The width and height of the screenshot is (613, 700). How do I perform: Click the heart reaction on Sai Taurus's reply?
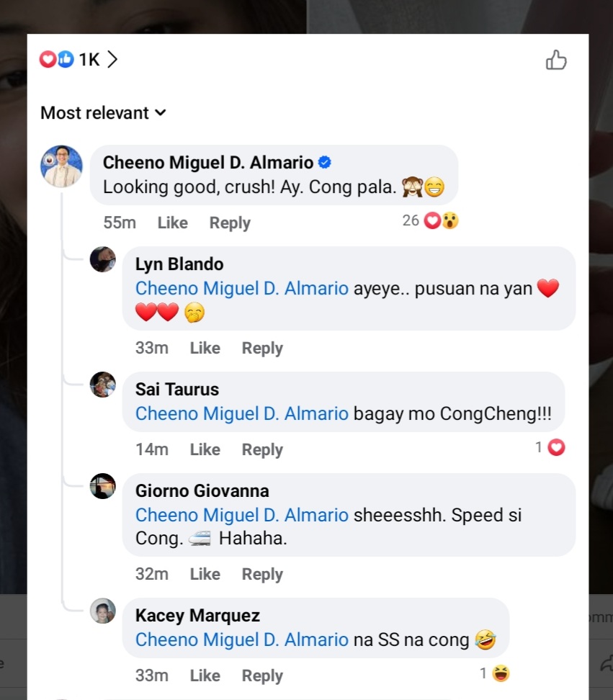coord(556,448)
